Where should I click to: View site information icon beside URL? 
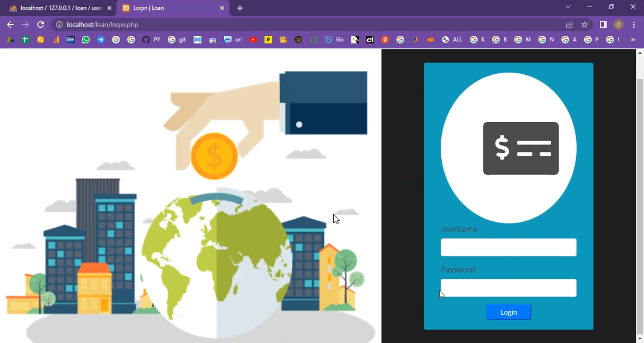[x=59, y=24]
